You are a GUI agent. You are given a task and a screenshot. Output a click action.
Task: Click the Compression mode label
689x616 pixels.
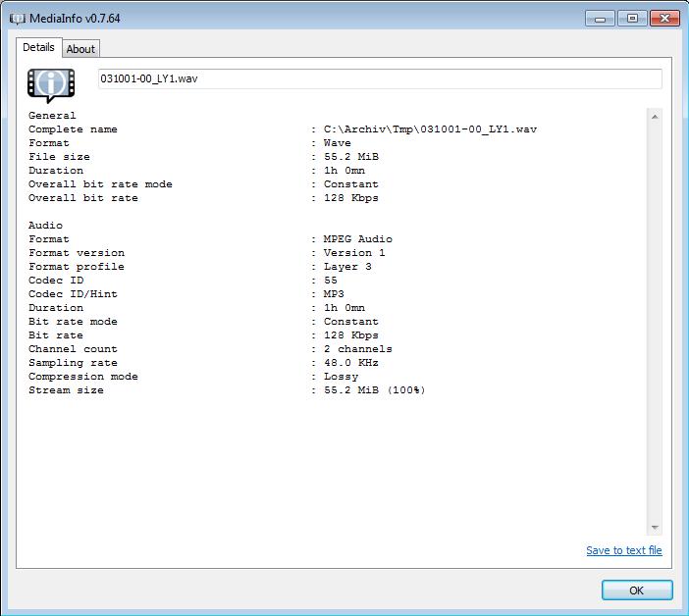pyautogui.click(x=83, y=377)
